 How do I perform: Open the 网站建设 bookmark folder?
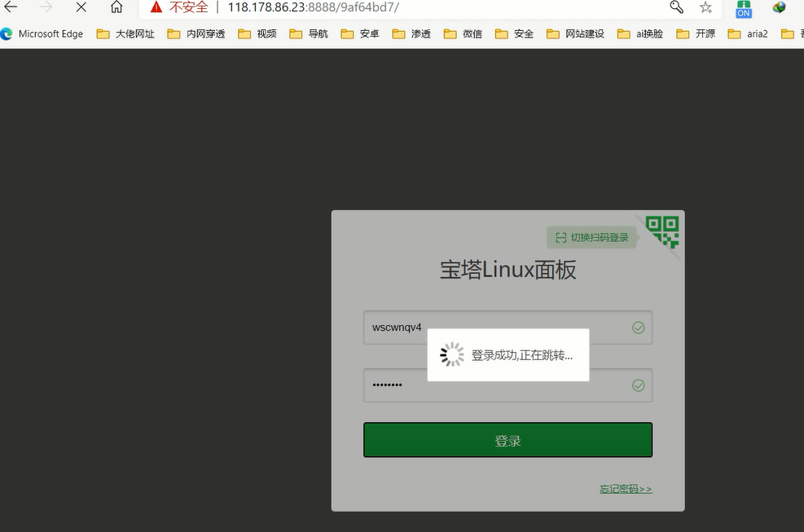(x=575, y=34)
